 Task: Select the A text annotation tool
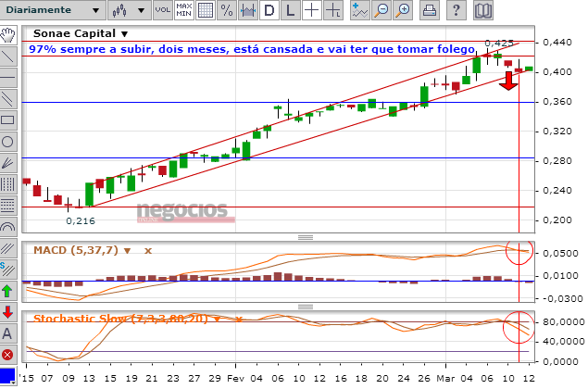point(8,333)
